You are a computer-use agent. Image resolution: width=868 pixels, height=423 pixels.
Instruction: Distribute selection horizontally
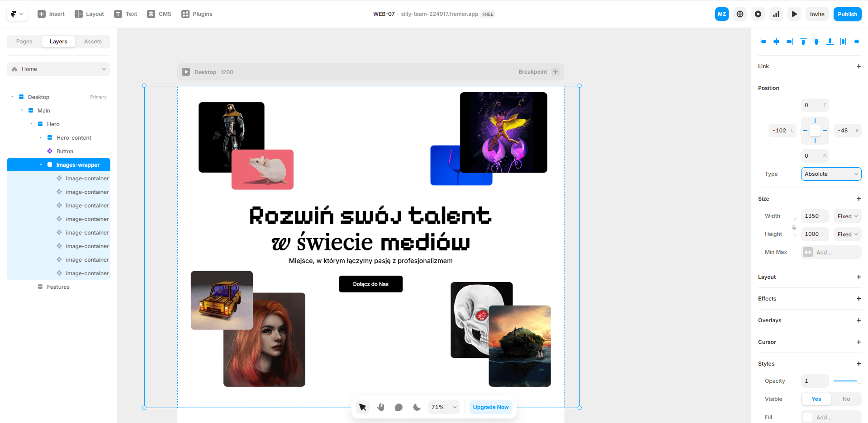pos(843,42)
